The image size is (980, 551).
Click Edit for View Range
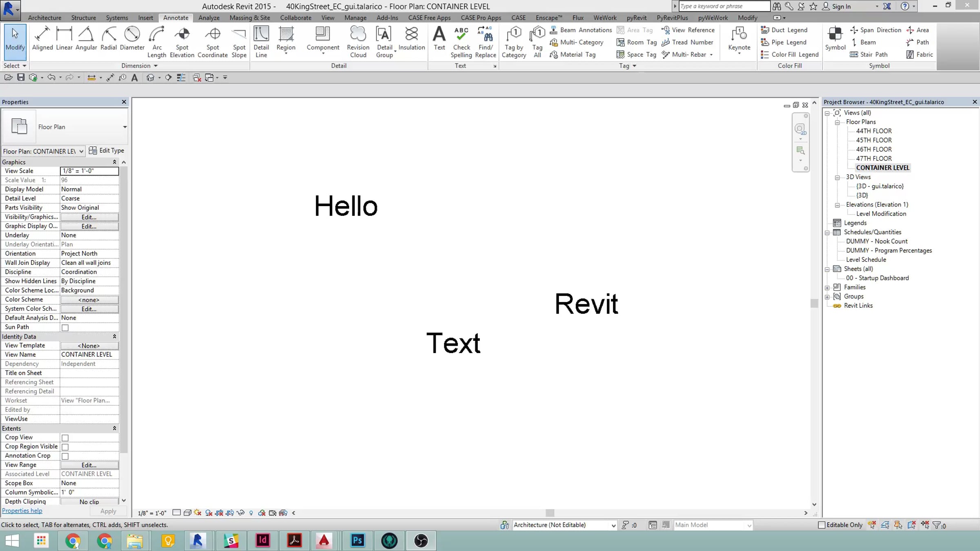89,465
